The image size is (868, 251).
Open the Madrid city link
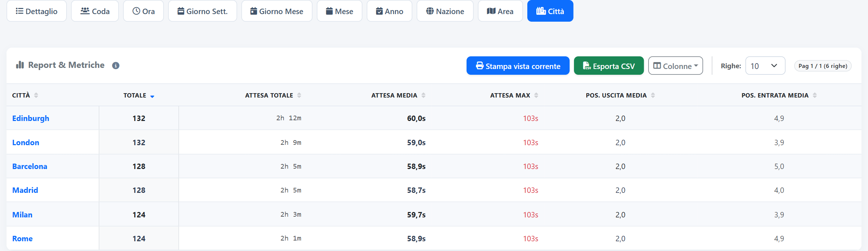click(x=25, y=190)
